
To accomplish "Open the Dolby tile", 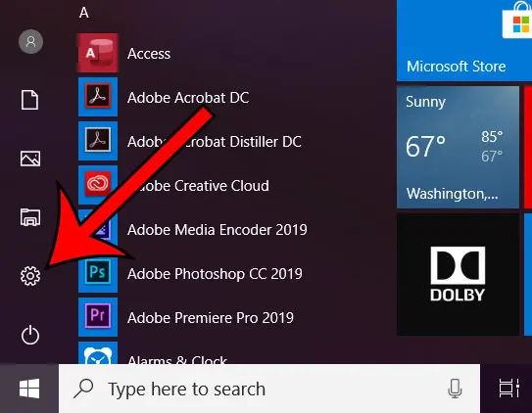I will coord(458,274).
